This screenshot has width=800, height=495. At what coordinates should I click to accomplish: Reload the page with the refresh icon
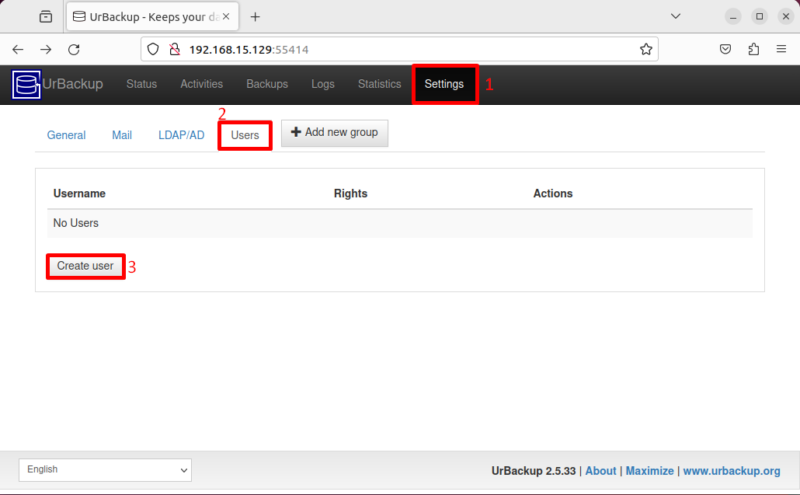tap(74, 50)
